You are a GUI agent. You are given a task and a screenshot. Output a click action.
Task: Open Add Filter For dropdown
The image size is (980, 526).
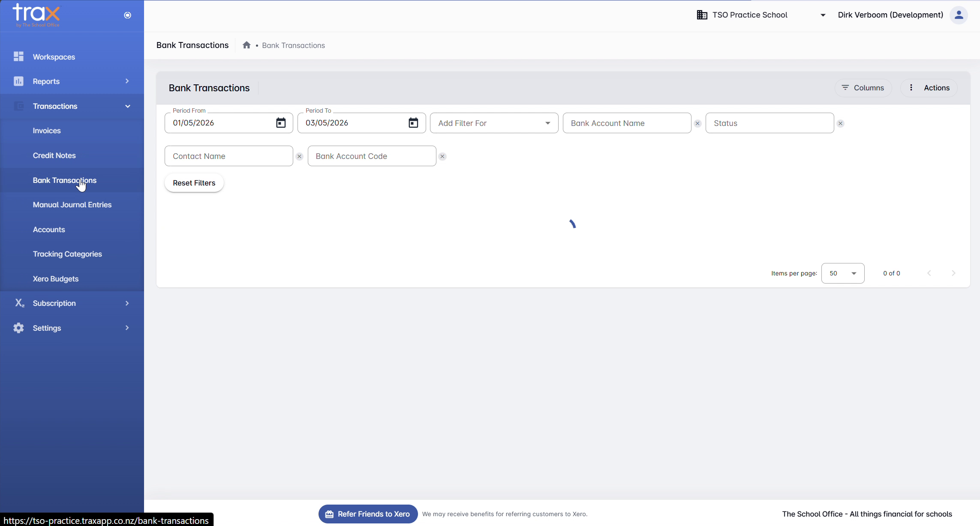pyautogui.click(x=494, y=123)
